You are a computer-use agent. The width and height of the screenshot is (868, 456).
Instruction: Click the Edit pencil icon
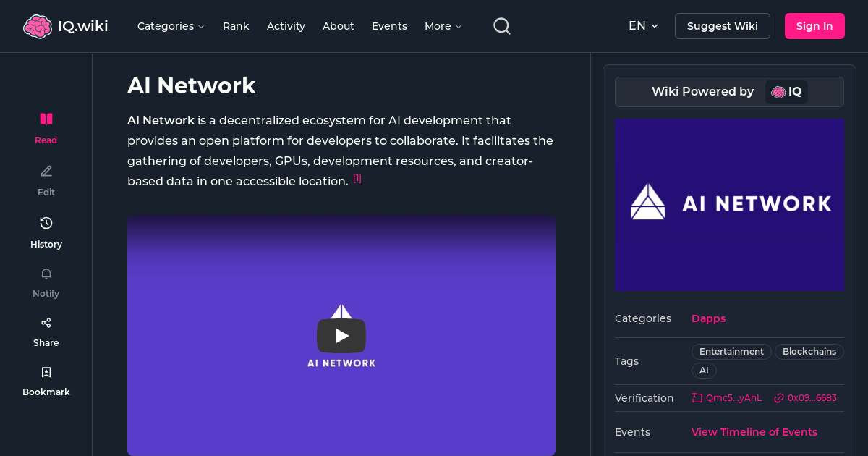click(x=46, y=171)
